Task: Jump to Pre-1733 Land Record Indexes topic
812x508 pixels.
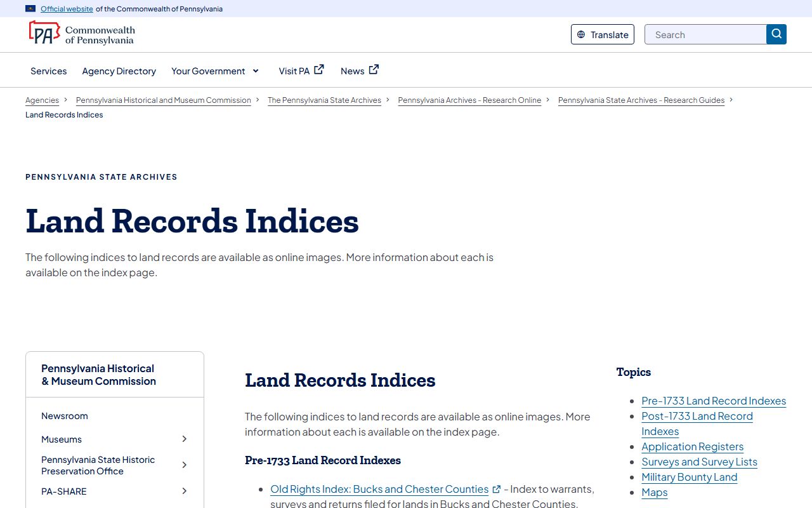Action: click(714, 401)
